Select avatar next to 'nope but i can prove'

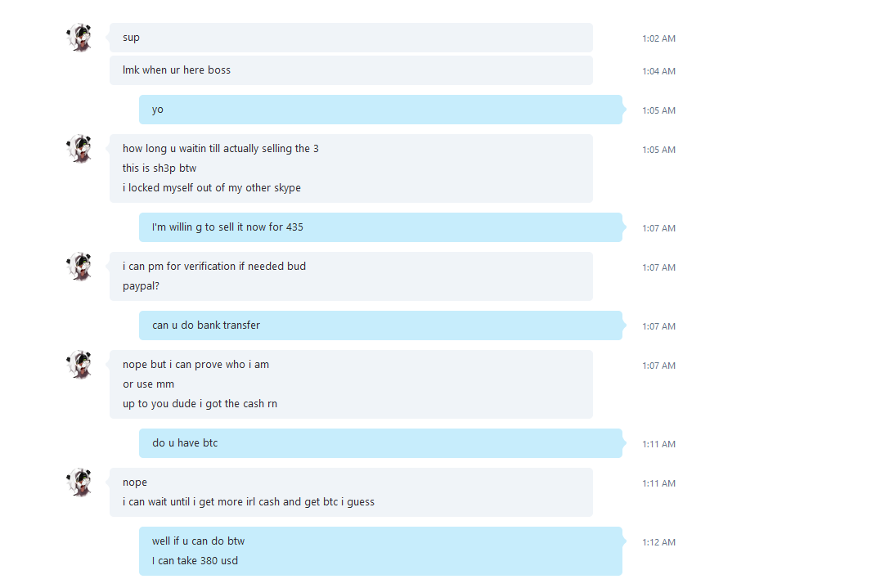click(79, 365)
